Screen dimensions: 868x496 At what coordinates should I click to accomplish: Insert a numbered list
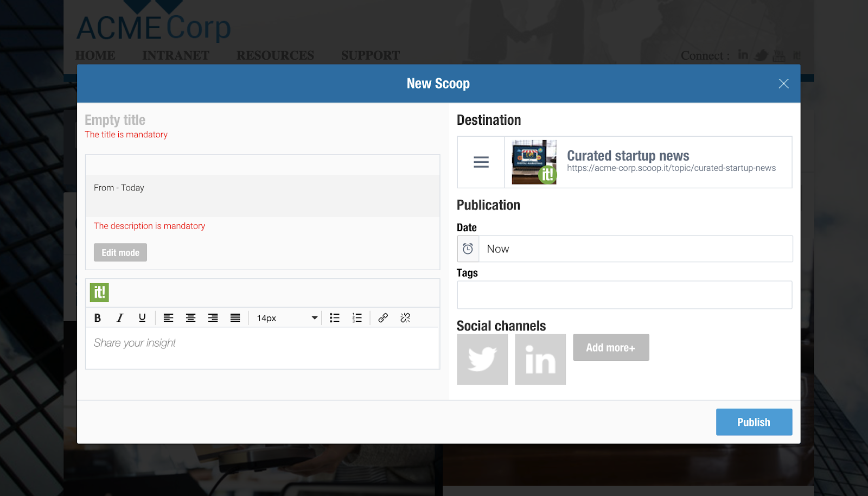(x=357, y=318)
